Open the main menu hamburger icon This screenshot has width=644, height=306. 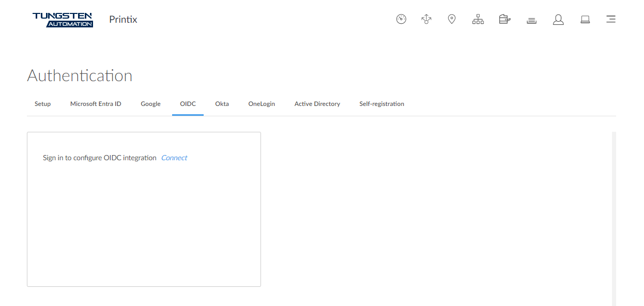tap(611, 20)
